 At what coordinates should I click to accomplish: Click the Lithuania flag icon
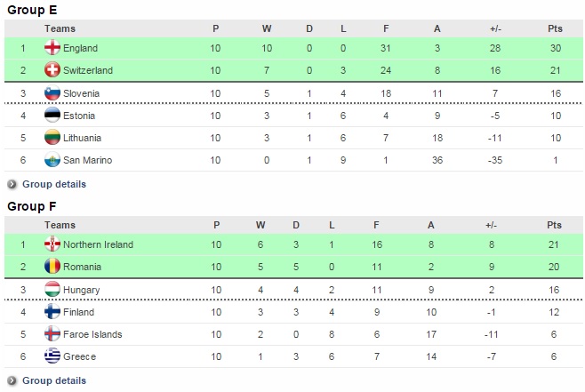click(x=52, y=138)
